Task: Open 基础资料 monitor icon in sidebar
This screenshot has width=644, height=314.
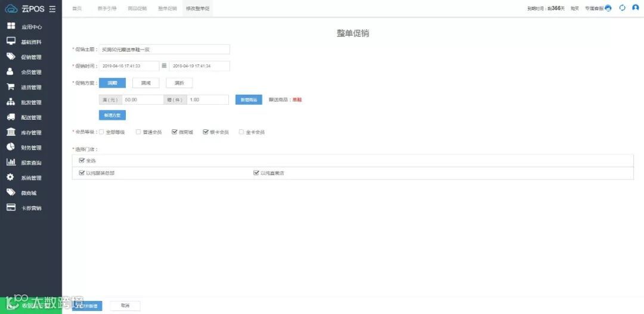Action: point(11,42)
